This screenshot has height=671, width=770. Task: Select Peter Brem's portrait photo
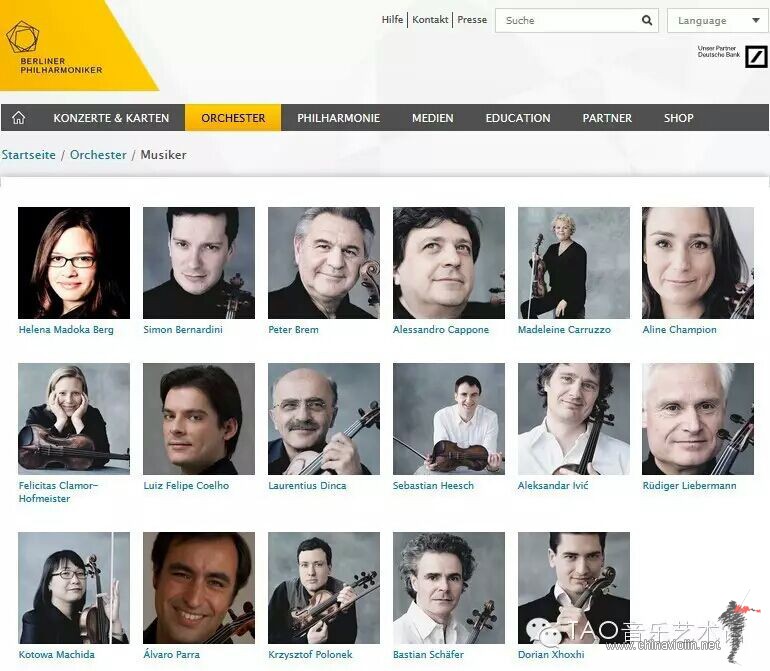point(324,263)
